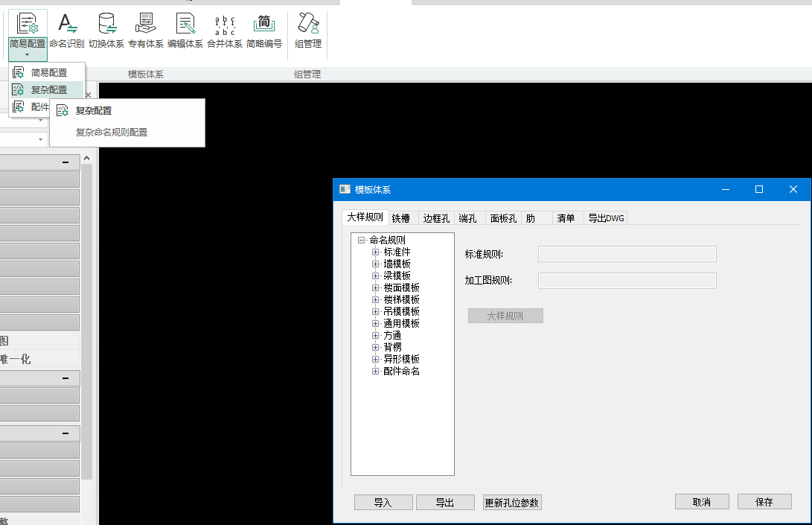The width and height of the screenshot is (812, 525).
Task: Collapse the 命名规则 root node
Action: pos(361,240)
